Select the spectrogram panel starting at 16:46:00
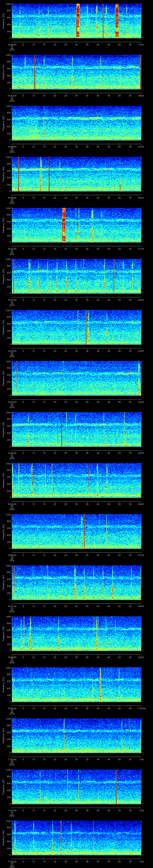 pos(76,21)
